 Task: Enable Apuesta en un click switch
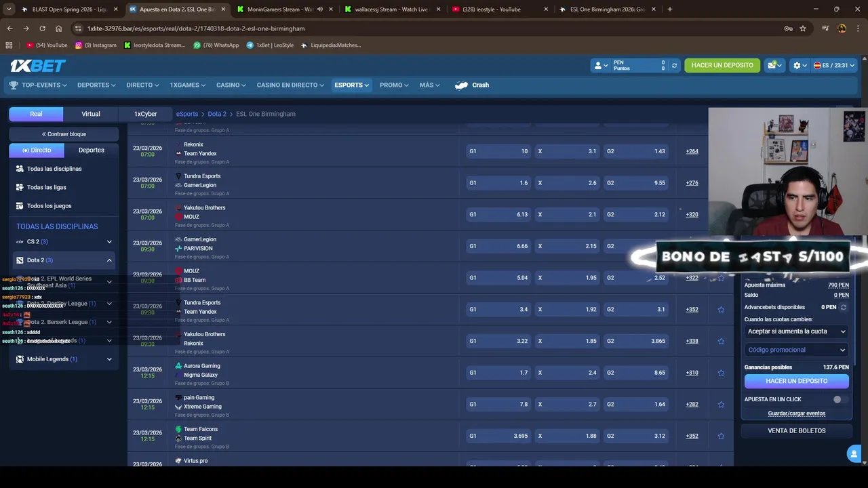click(840, 399)
